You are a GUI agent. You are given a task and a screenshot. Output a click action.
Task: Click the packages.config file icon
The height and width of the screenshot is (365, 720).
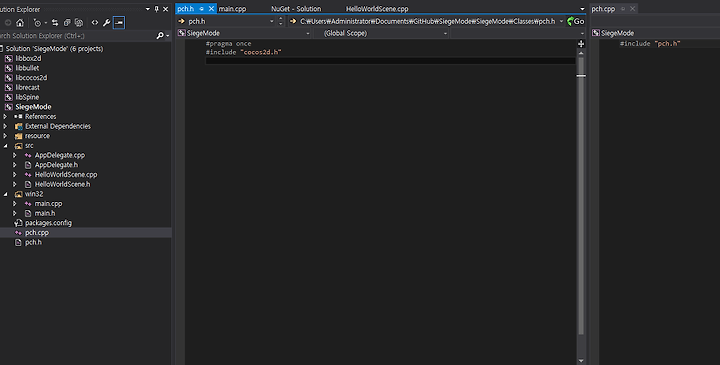point(18,223)
